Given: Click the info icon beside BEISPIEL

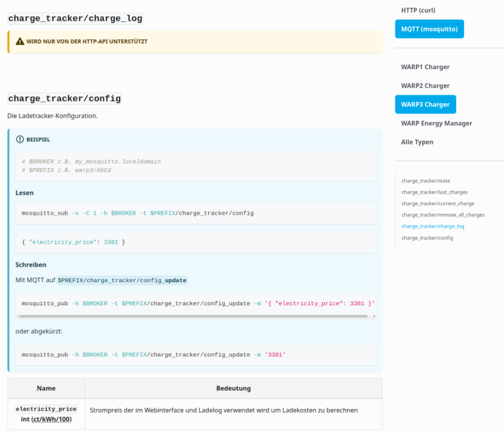Looking at the screenshot, I should coord(20,139).
